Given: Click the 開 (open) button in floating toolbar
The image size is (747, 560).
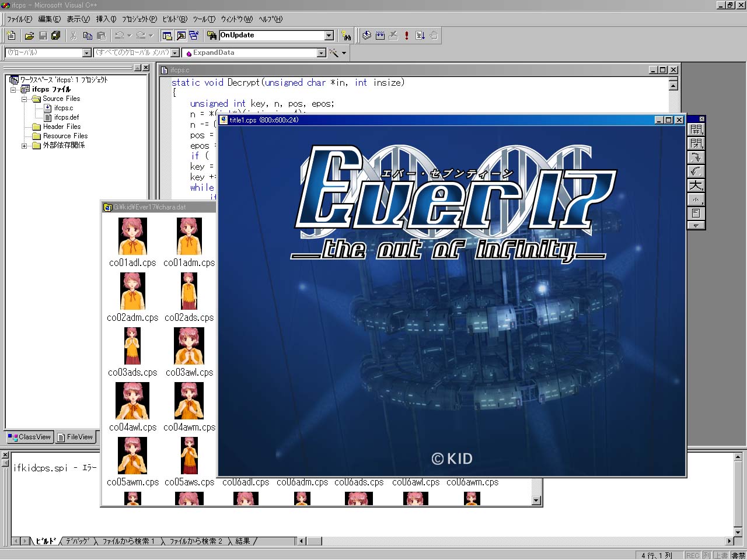Looking at the screenshot, I should coord(696,129).
